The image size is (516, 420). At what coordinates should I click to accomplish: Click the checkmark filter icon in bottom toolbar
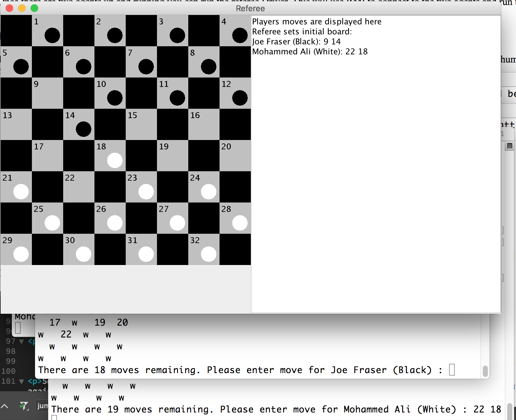coord(24,406)
